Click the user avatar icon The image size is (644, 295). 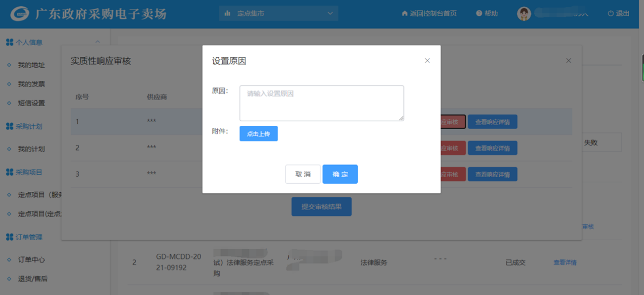524,14
